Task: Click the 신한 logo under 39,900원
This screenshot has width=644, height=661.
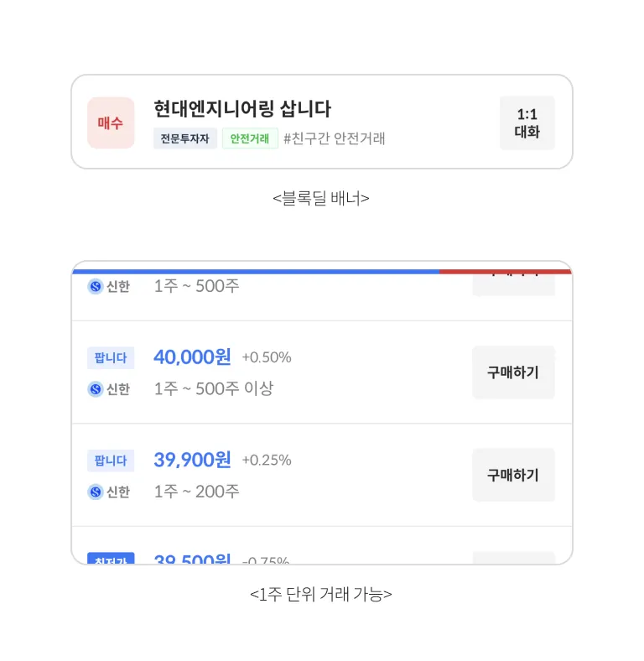Action: pyautogui.click(x=96, y=492)
